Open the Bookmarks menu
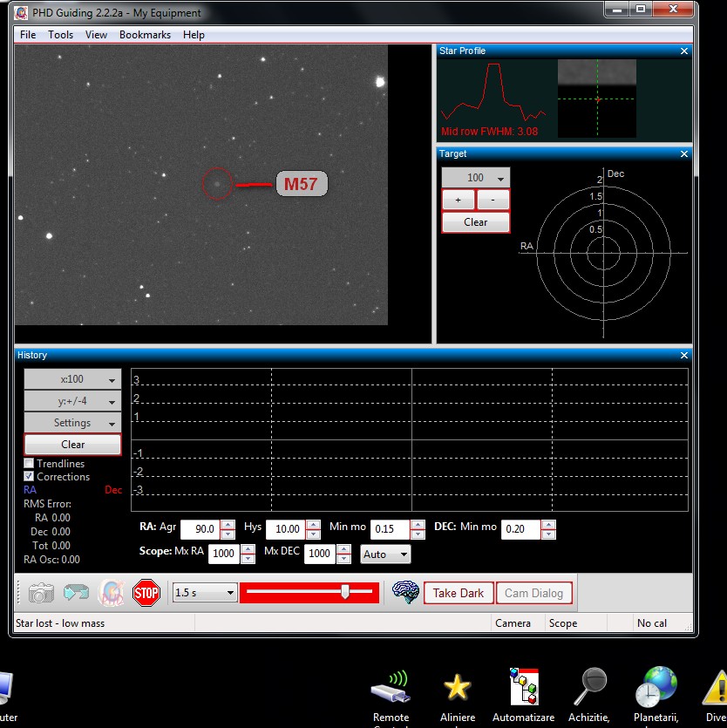 tap(145, 35)
